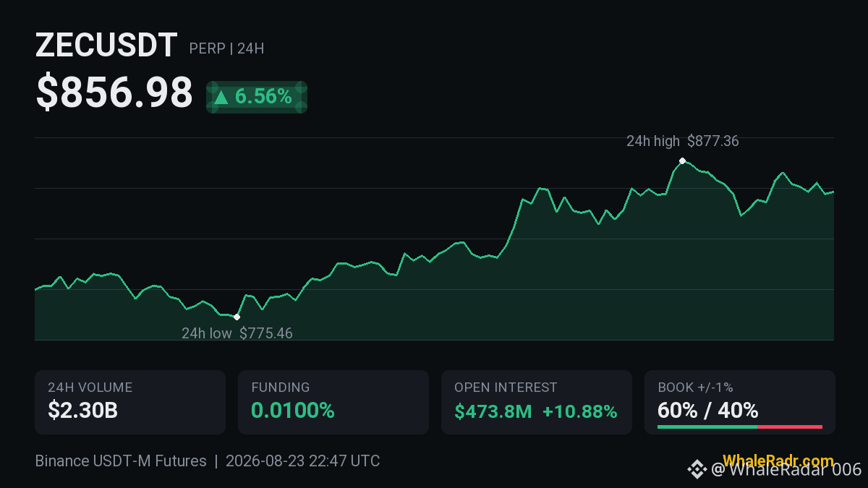Click the 24h low marker dot
Image resolution: width=868 pixels, height=488 pixels.
(237, 317)
